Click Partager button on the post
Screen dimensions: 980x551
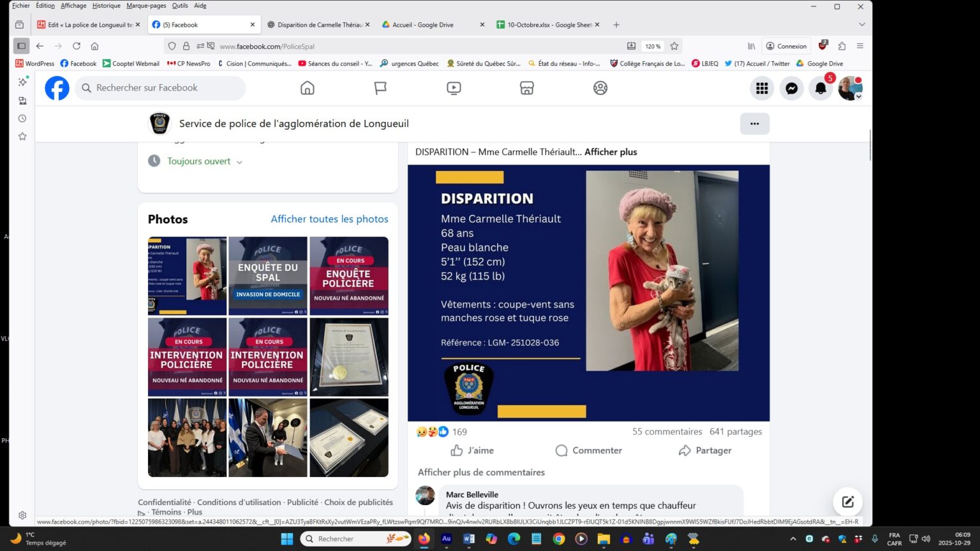[x=705, y=450]
